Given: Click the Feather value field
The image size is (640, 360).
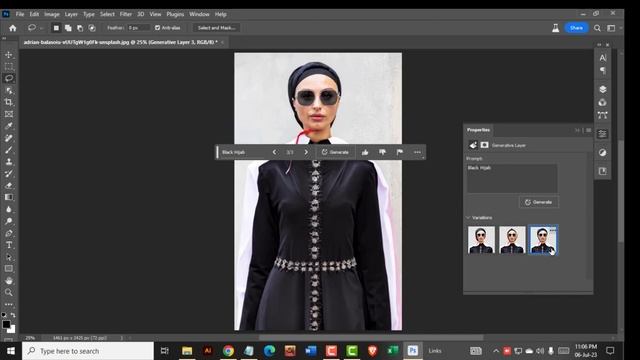Looking at the screenshot, I should click(138, 28).
